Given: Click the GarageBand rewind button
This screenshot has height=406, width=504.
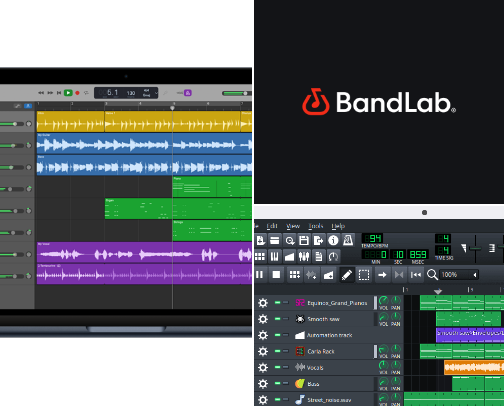Looking at the screenshot, I should point(41,93).
